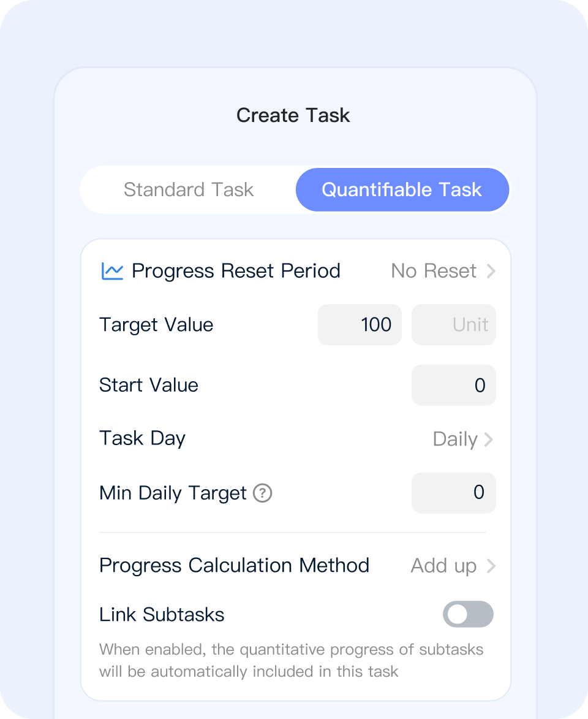Expand the Add up chevron
Viewport: 588px width, 719px height.
tap(491, 566)
